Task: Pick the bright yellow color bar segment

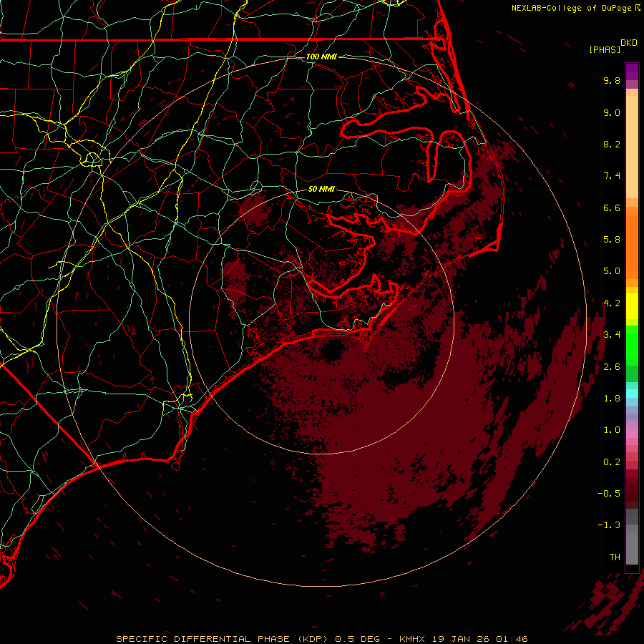Action: click(x=632, y=306)
